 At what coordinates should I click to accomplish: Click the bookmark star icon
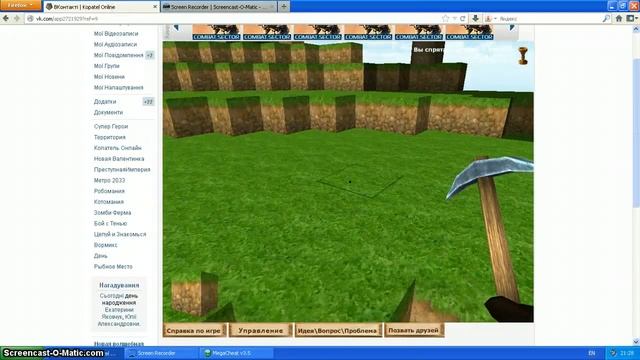446,18
